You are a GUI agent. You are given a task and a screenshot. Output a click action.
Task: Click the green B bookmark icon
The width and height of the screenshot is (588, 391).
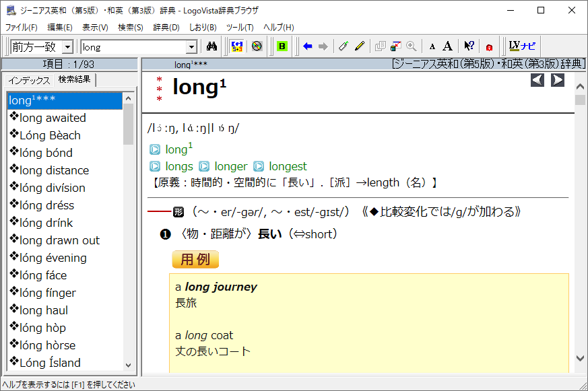tap(282, 46)
